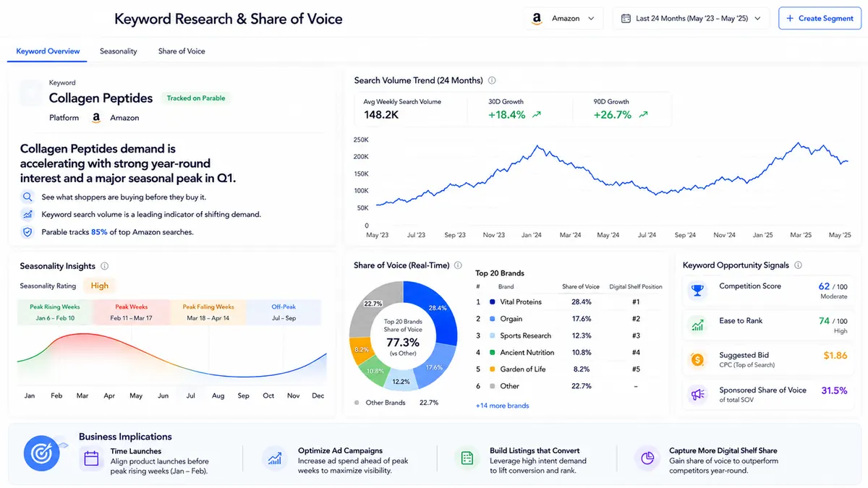Viewport: 868px width, 488px height.
Task: Open the Share of Voice tab
Action: point(182,51)
